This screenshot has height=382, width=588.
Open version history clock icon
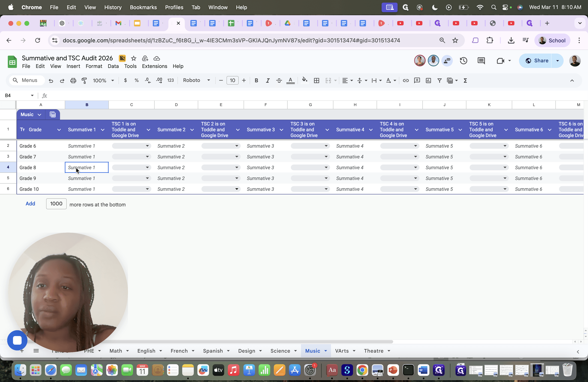[x=463, y=61]
